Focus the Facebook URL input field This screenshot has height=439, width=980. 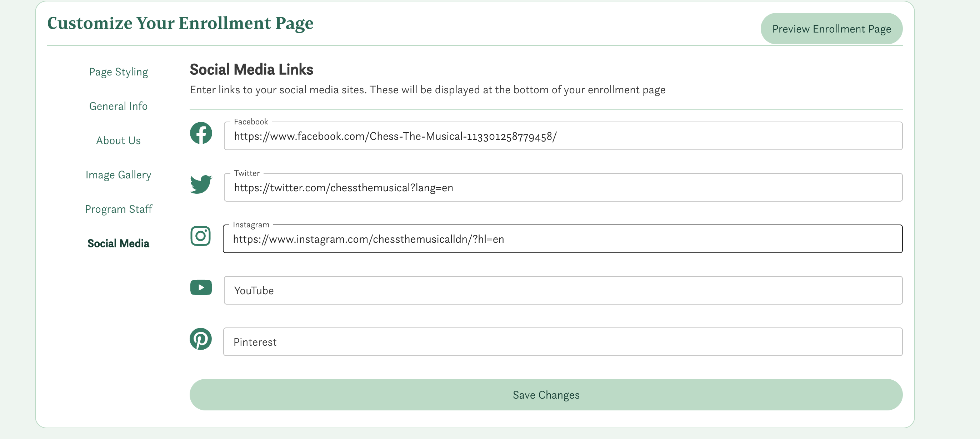click(563, 136)
